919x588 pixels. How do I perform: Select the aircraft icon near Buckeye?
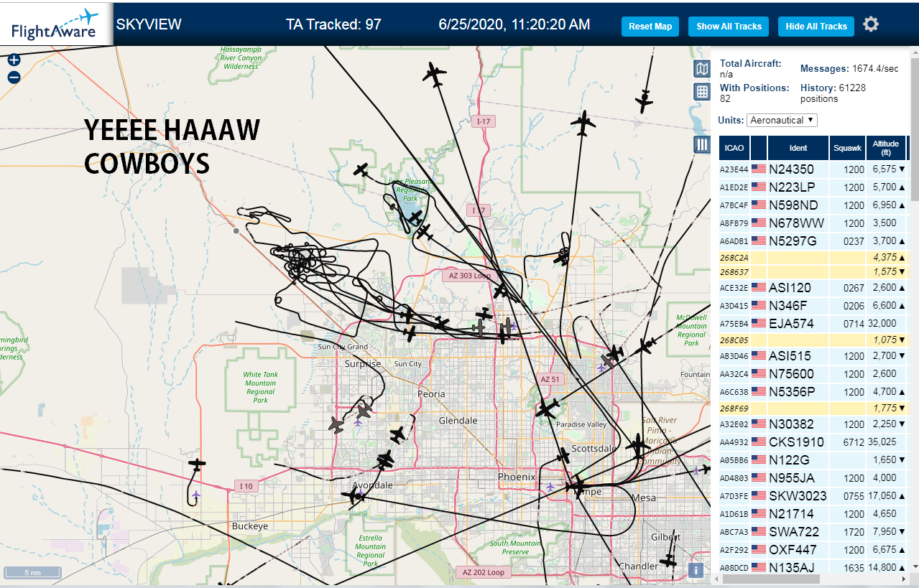point(198,465)
